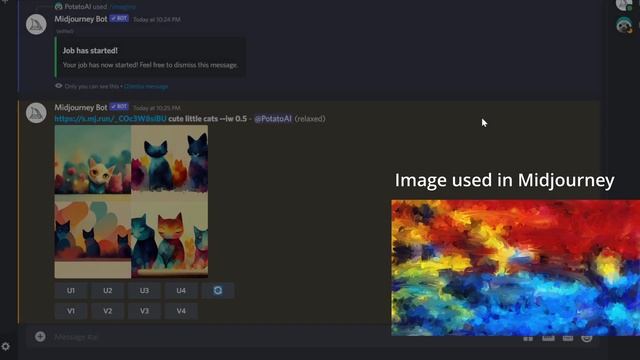
Task: Click the BOT badge on cats message
Action: [x=119, y=107]
